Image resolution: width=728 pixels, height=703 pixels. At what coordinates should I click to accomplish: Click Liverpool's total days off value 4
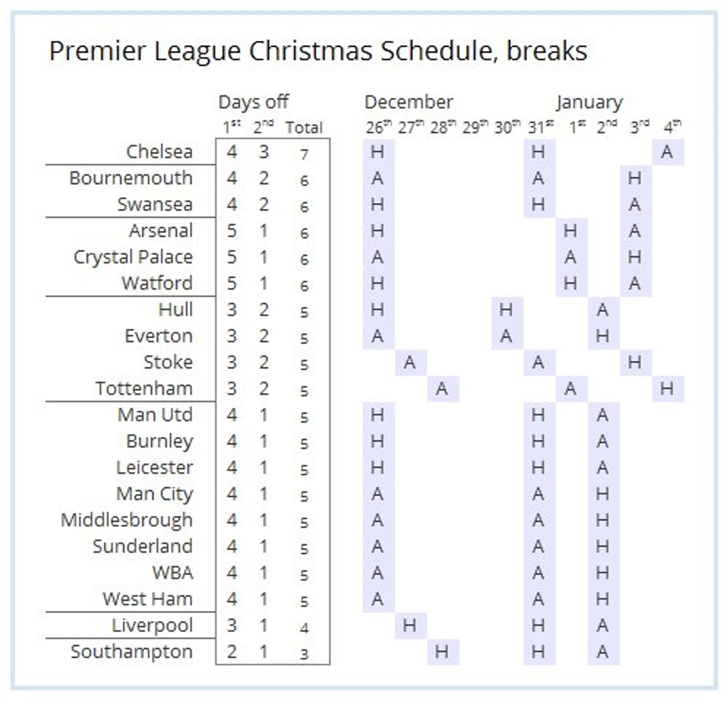tap(304, 628)
